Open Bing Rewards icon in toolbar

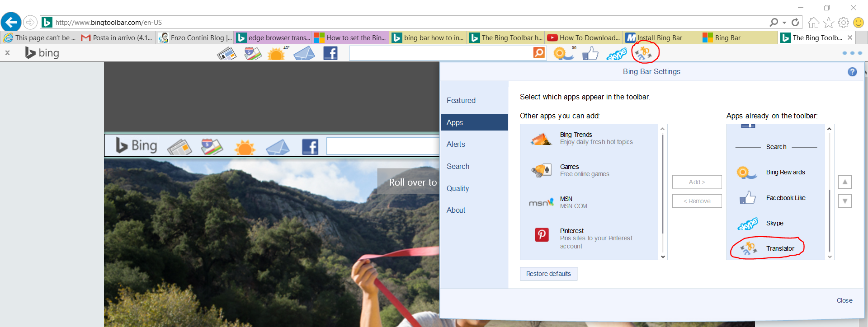click(x=563, y=54)
